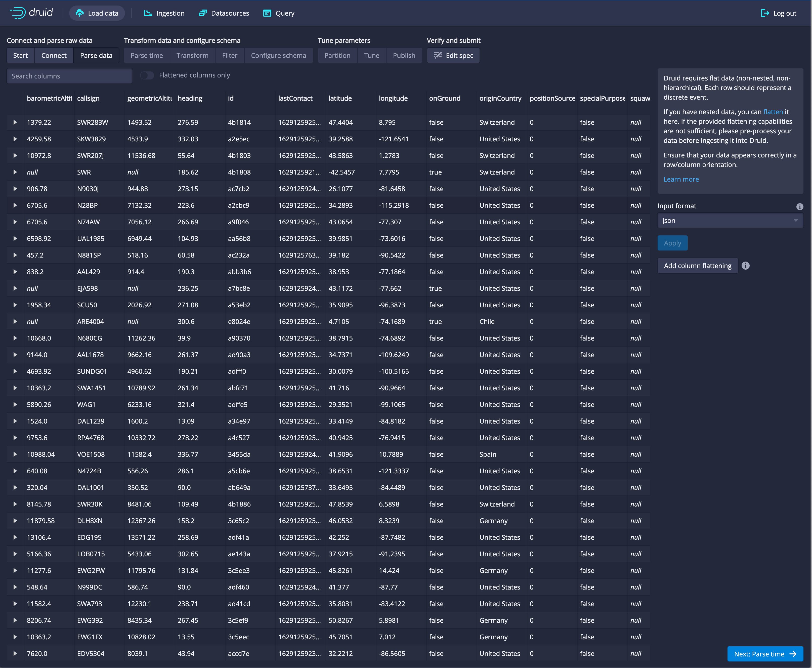The image size is (812, 668).
Task: Select the Parse time step
Action: click(x=147, y=55)
